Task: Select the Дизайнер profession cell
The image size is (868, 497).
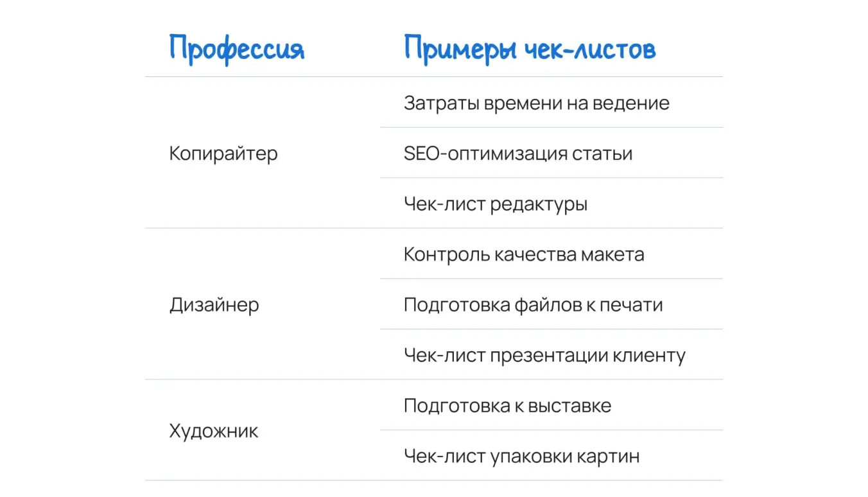Action: (214, 304)
